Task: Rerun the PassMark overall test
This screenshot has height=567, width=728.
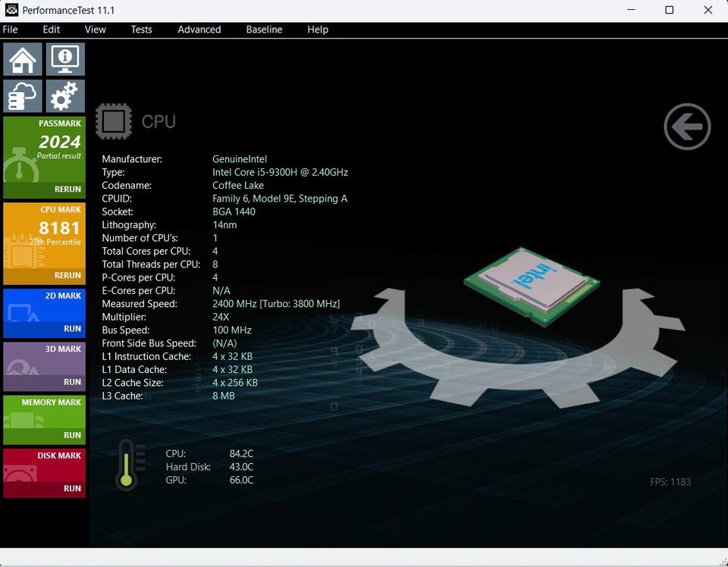Action: [67, 190]
